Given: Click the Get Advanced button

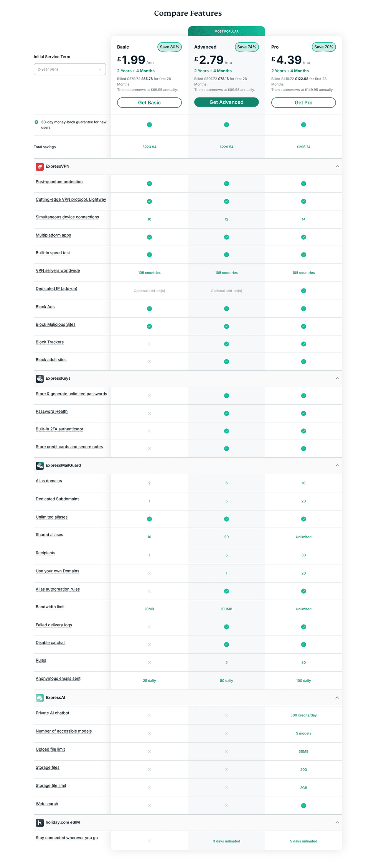Looking at the screenshot, I should coord(226,102).
